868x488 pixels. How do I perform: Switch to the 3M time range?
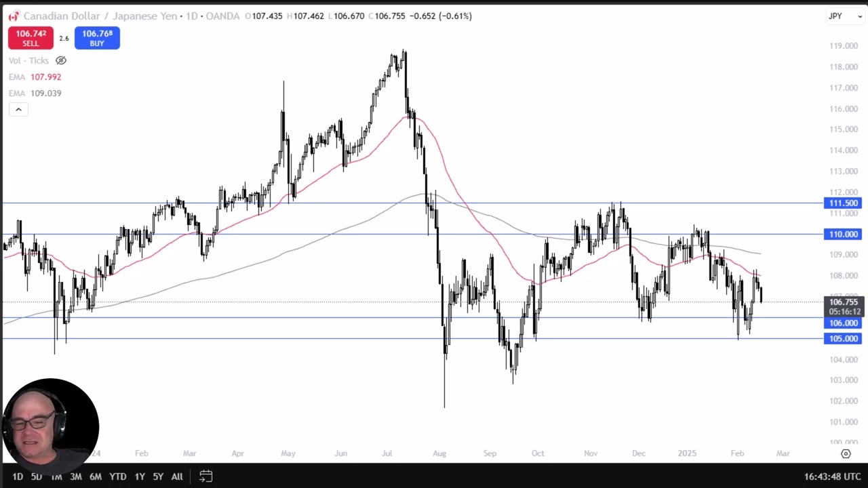click(76, 476)
